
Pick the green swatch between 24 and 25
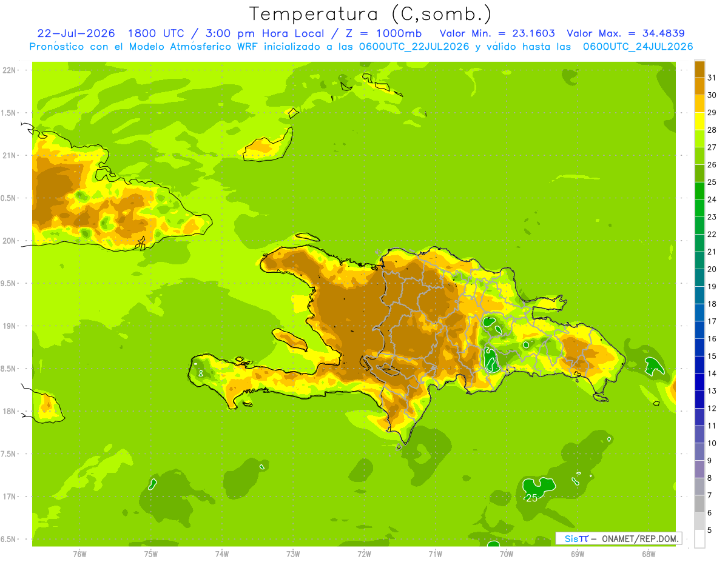pyautogui.click(x=699, y=191)
